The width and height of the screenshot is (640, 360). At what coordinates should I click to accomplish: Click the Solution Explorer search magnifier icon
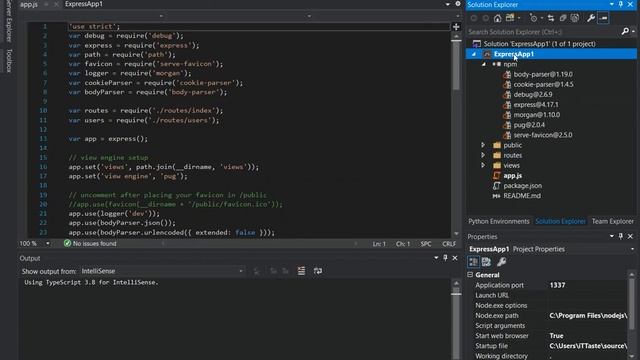click(624, 32)
